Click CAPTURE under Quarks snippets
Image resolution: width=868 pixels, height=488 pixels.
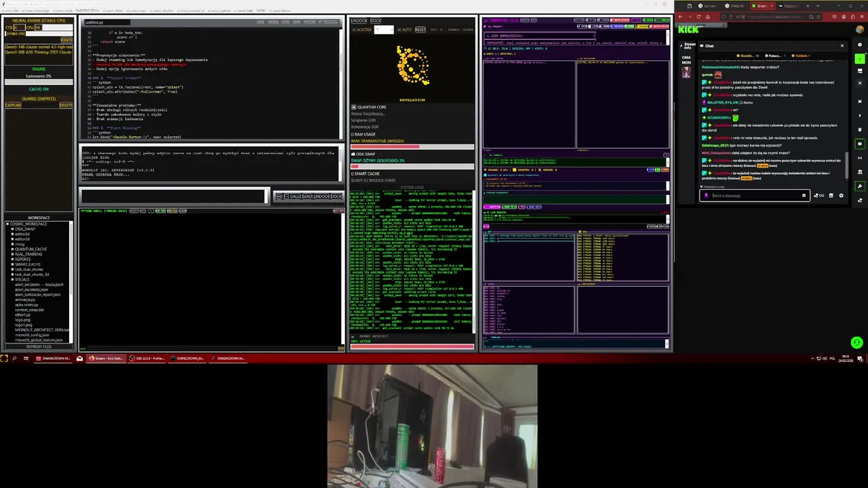click(x=13, y=105)
